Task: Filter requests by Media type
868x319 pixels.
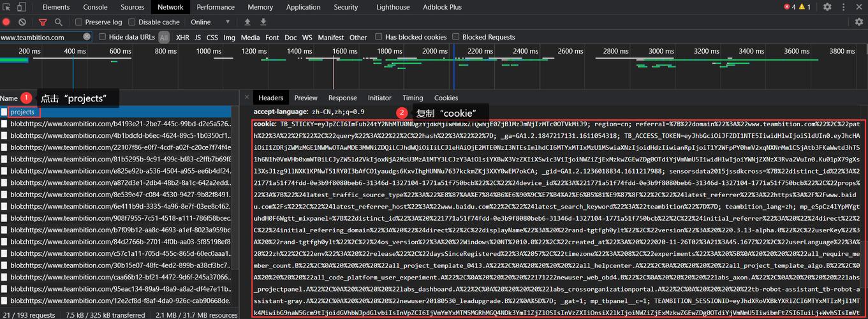Action: coord(250,38)
